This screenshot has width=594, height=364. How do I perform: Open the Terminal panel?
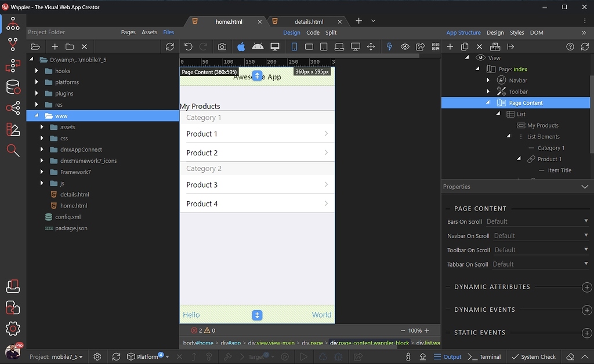click(x=484, y=356)
